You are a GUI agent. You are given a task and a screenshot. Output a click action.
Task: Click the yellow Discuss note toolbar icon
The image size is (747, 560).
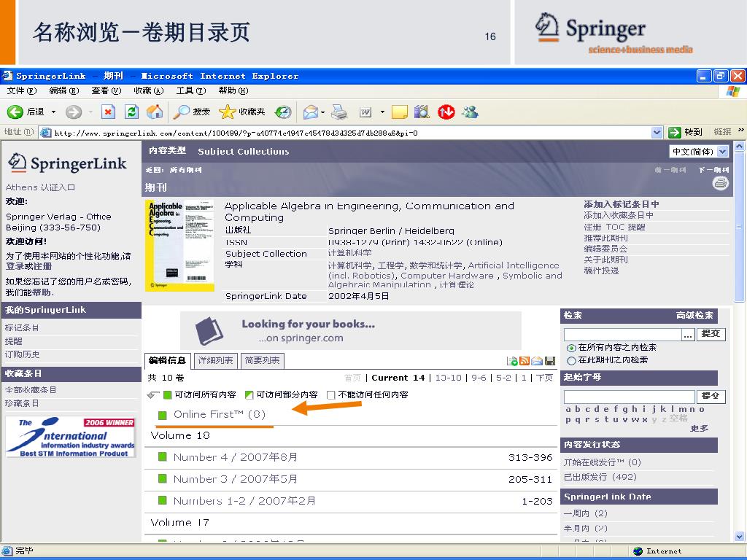point(399,112)
